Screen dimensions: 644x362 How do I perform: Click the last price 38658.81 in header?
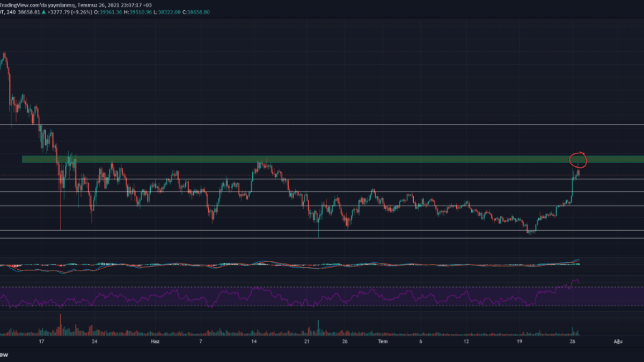(30, 12)
